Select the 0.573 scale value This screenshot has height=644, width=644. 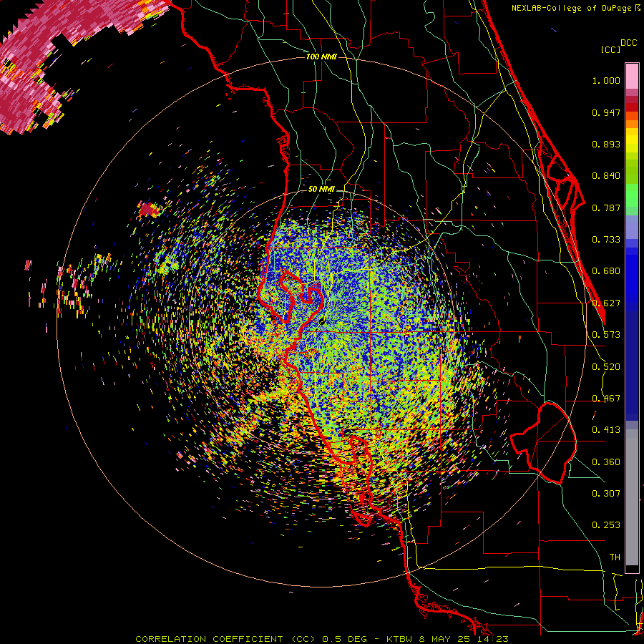tap(606, 335)
